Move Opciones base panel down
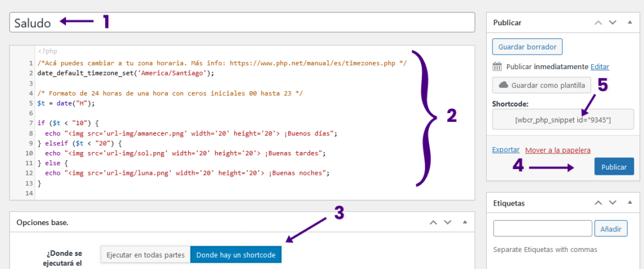This screenshot has height=269, width=644. [x=447, y=222]
